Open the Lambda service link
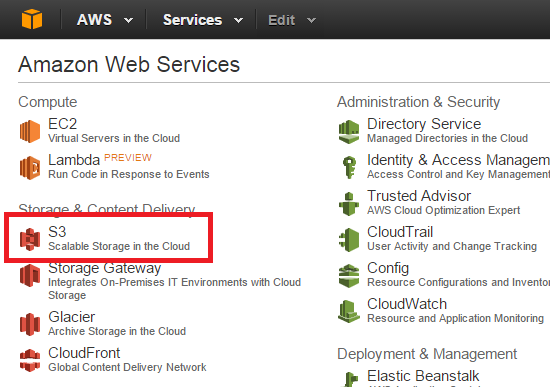The width and height of the screenshot is (550, 387). 74,160
